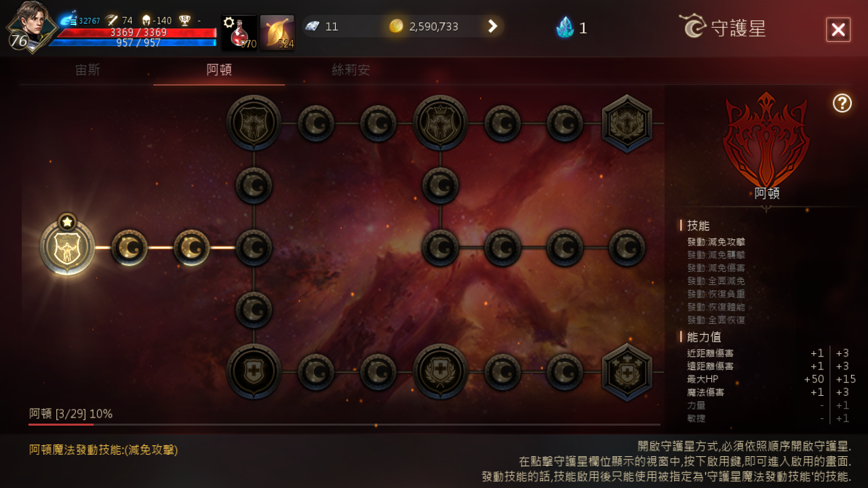The width and height of the screenshot is (868, 488).
Task: Click the gold coin amount 2,590,733
Action: click(434, 26)
